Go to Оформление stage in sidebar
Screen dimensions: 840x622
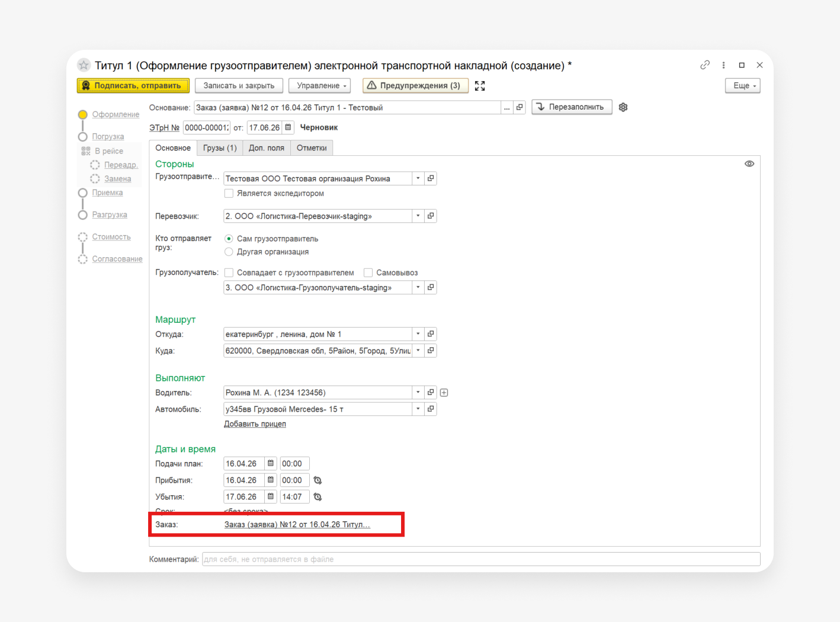pos(116,114)
